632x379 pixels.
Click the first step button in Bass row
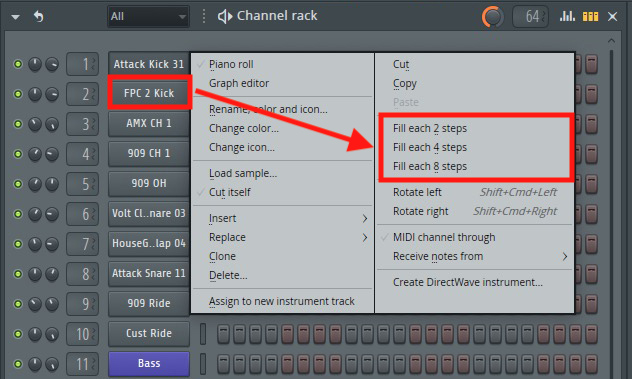coord(223,364)
